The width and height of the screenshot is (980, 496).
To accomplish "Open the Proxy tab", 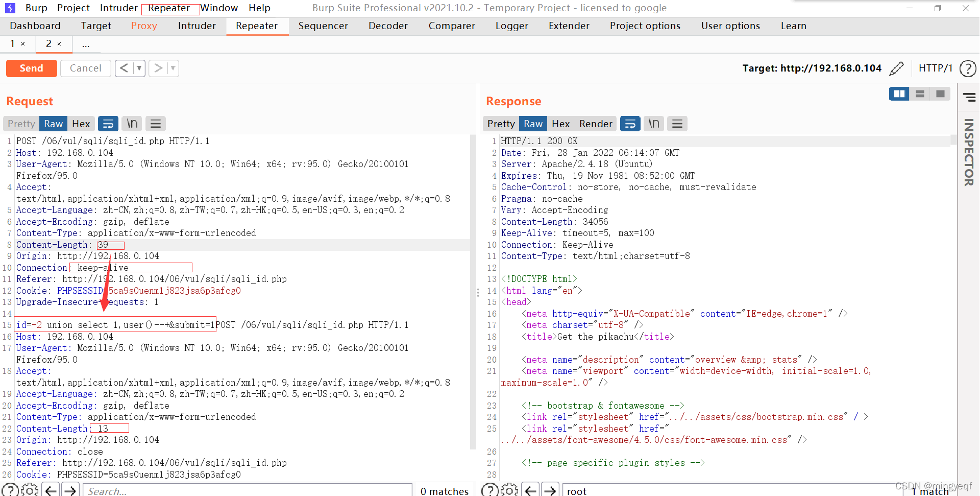I will pyautogui.click(x=144, y=26).
